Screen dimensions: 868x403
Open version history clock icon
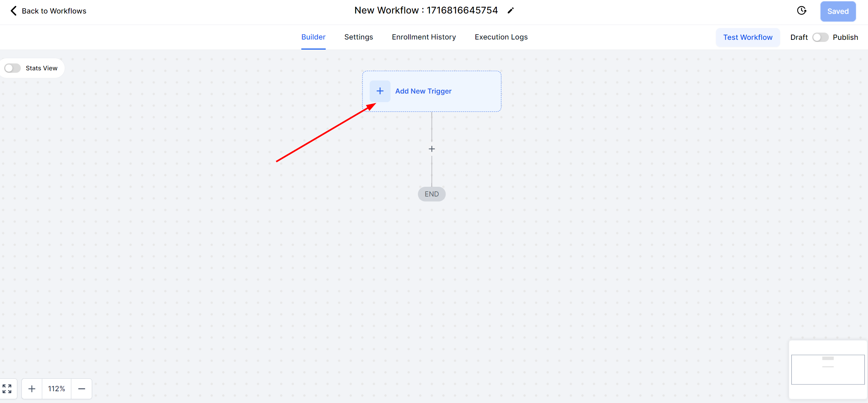tap(802, 11)
